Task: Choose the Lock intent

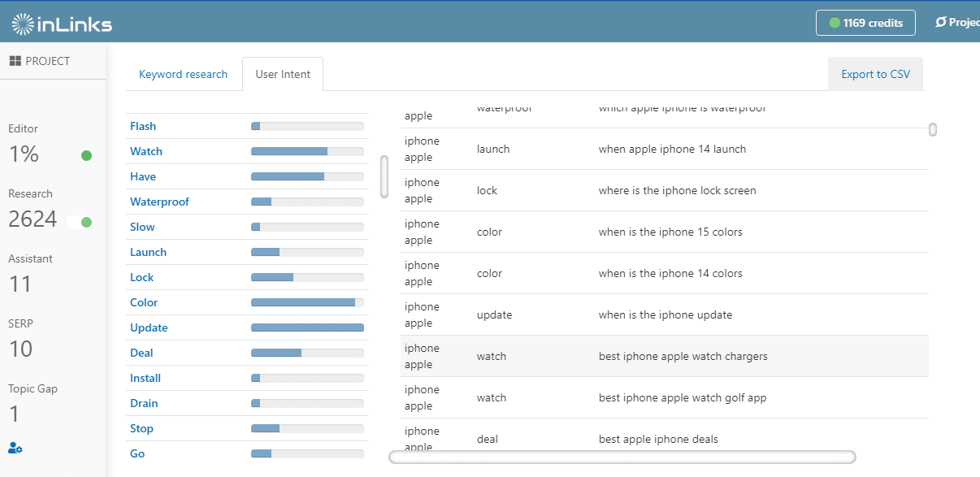Action: click(x=141, y=277)
